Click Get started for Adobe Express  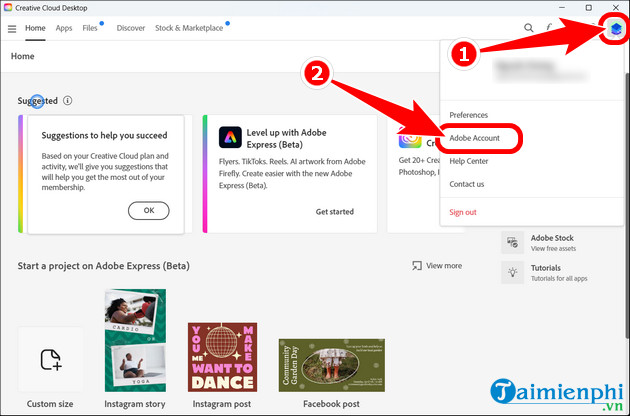point(335,212)
